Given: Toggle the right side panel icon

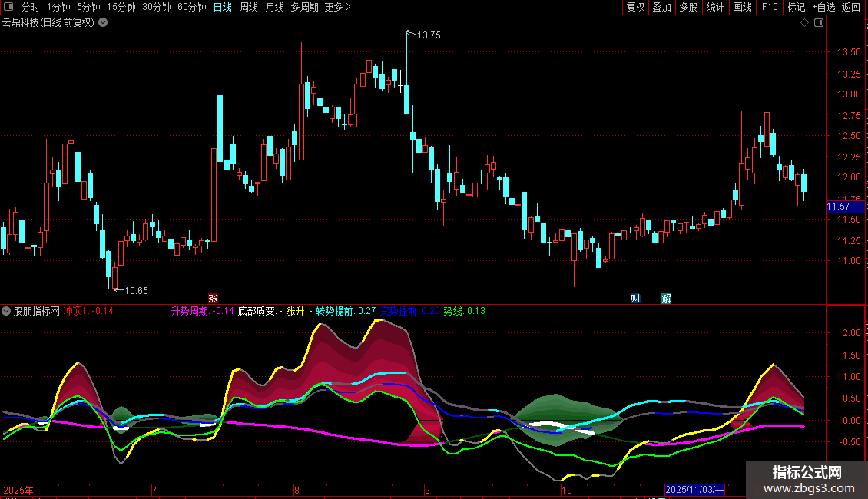Looking at the screenshot, I should pos(819,23).
